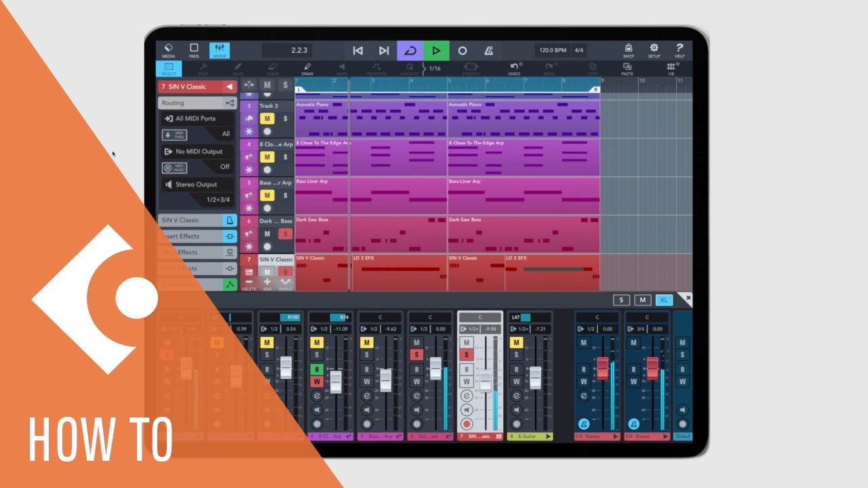Toggle the green R read automation on channel 4
Screen dimensions: 868x488
[317, 369]
